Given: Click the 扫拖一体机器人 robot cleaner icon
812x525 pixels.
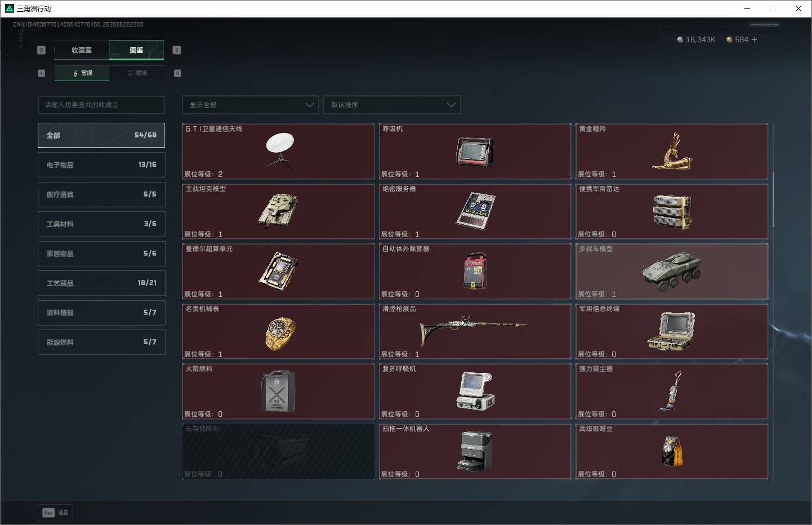Looking at the screenshot, I should pyautogui.click(x=475, y=451).
